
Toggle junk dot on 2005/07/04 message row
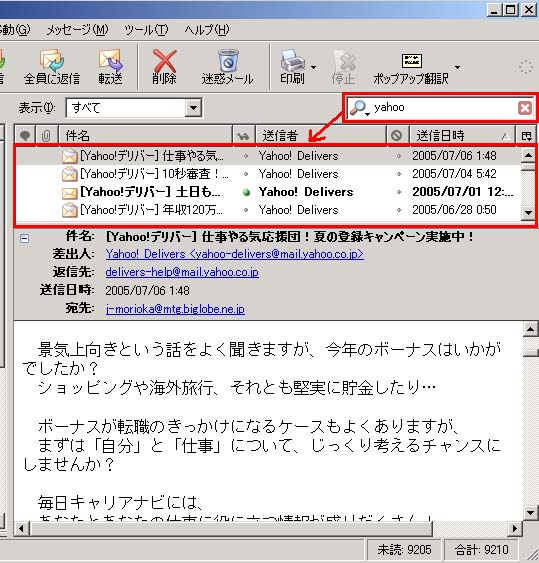[399, 174]
